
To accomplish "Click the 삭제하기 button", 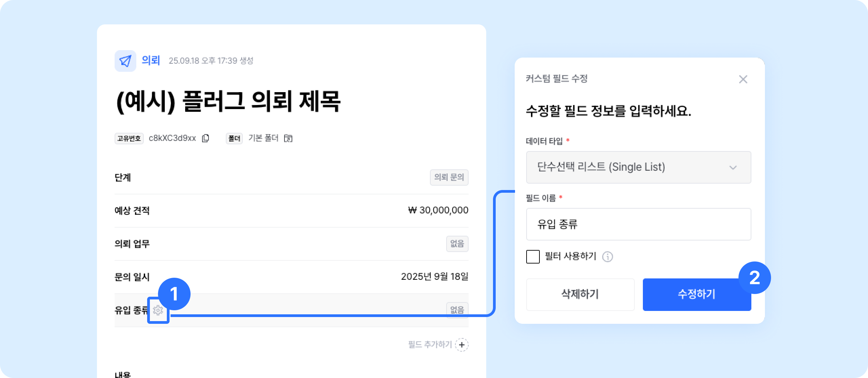I will pos(580,294).
